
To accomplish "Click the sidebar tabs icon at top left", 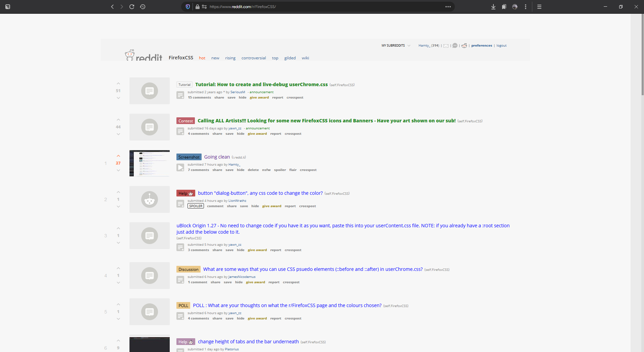I will pyautogui.click(x=8, y=7).
